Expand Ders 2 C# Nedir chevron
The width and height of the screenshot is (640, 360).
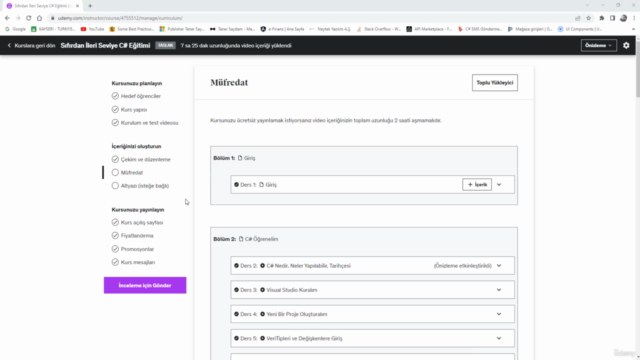click(499, 266)
